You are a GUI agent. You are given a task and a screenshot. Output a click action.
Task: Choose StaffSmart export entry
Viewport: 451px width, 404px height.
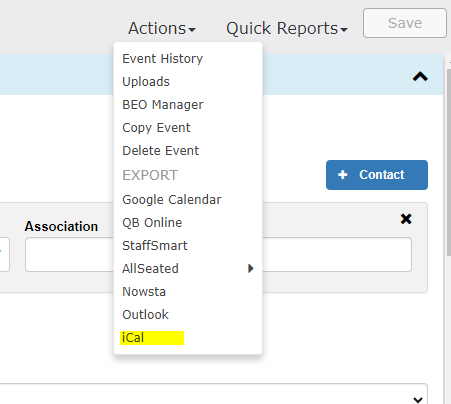point(155,246)
